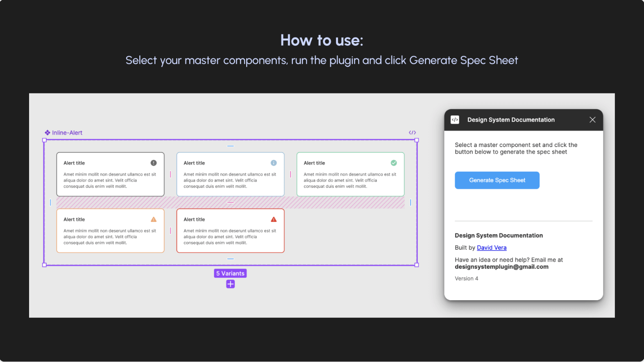This screenshot has width=644, height=362.
Task: Click the blue info circle alert icon
Action: 274,163
